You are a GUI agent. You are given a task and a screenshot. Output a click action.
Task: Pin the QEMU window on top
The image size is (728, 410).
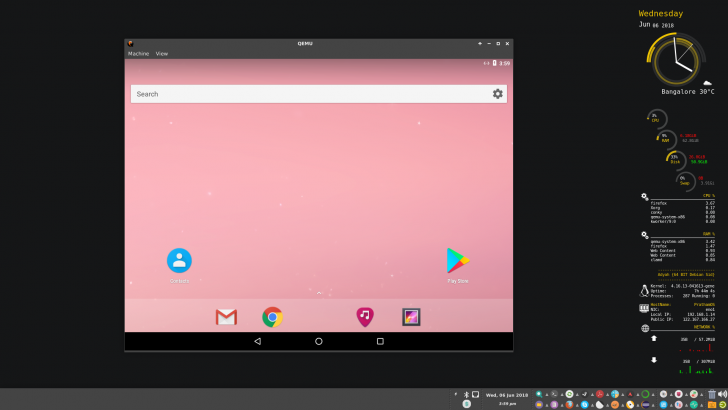pyautogui.click(x=480, y=44)
